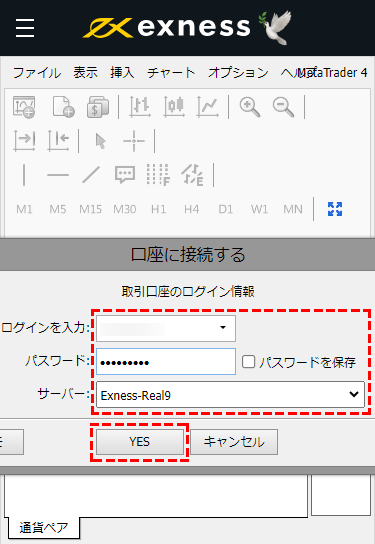Open the 表示 menu

point(85,73)
